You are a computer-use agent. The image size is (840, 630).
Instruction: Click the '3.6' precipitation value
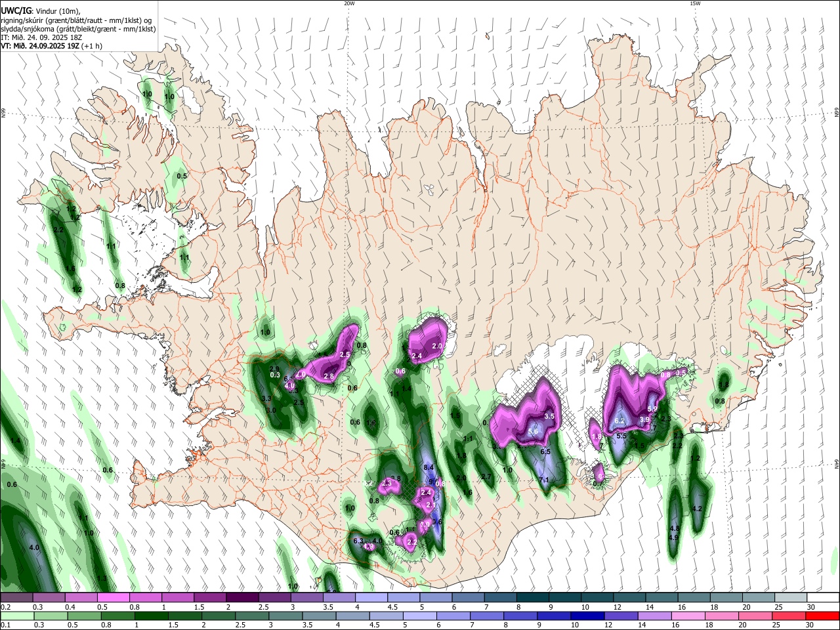click(438, 522)
